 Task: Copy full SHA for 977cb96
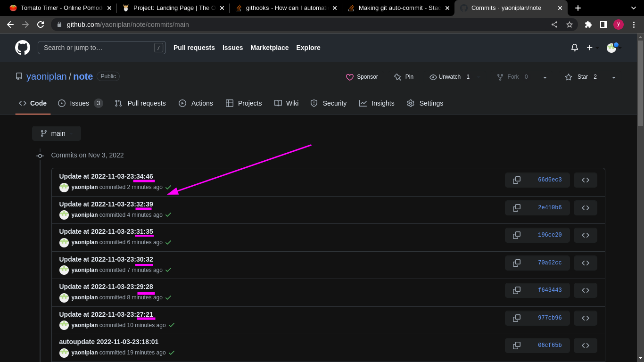click(x=517, y=318)
